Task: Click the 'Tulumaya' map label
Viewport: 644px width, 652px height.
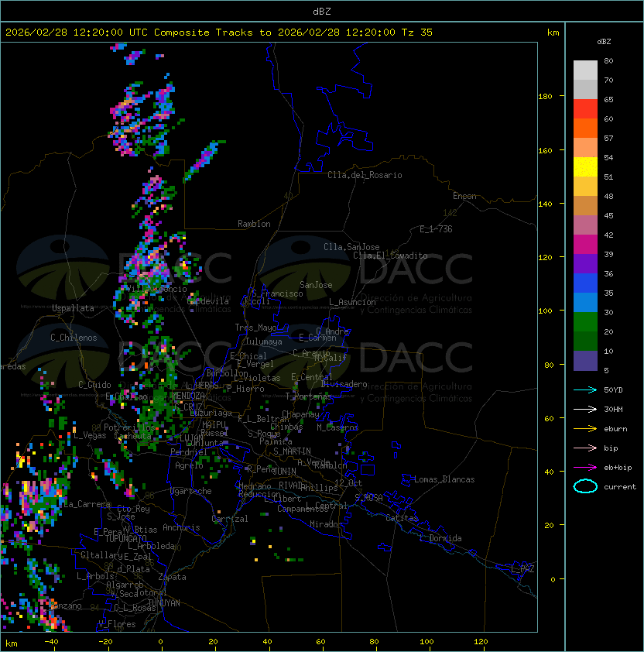Action: click(x=264, y=341)
